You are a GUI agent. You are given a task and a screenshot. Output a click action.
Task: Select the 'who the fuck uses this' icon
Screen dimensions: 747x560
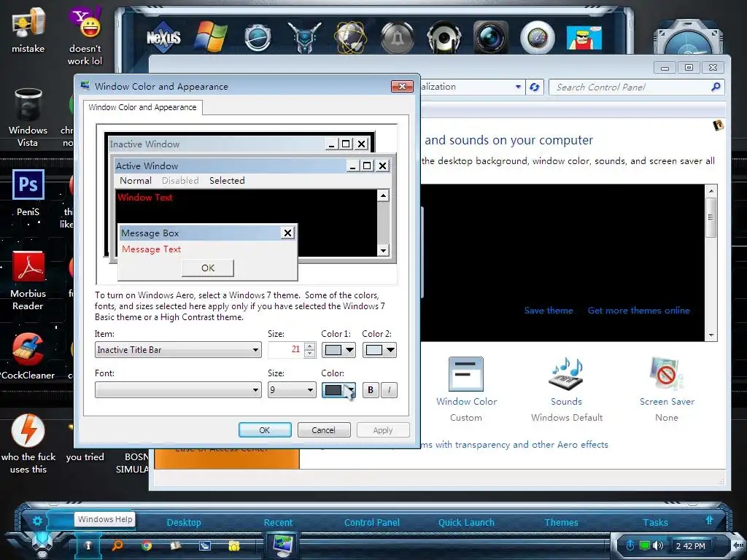[x=28, y=444]
